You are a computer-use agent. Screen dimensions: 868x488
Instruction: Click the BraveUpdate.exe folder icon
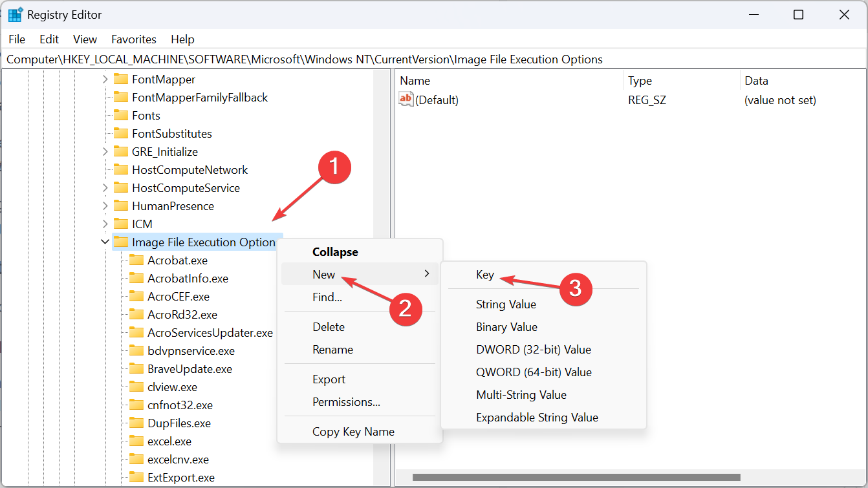pyautogui.click(x=136, y=369)
